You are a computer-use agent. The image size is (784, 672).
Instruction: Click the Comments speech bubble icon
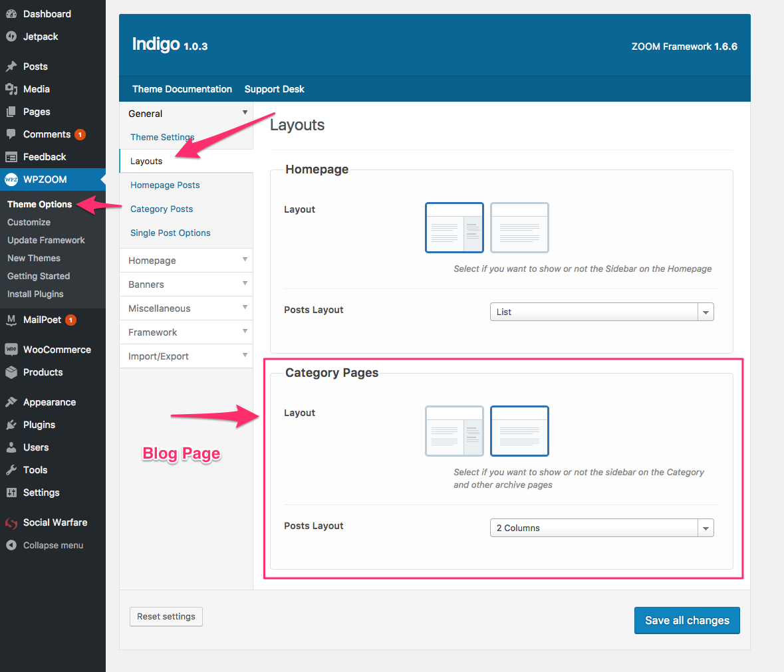(x=11, y=134)
